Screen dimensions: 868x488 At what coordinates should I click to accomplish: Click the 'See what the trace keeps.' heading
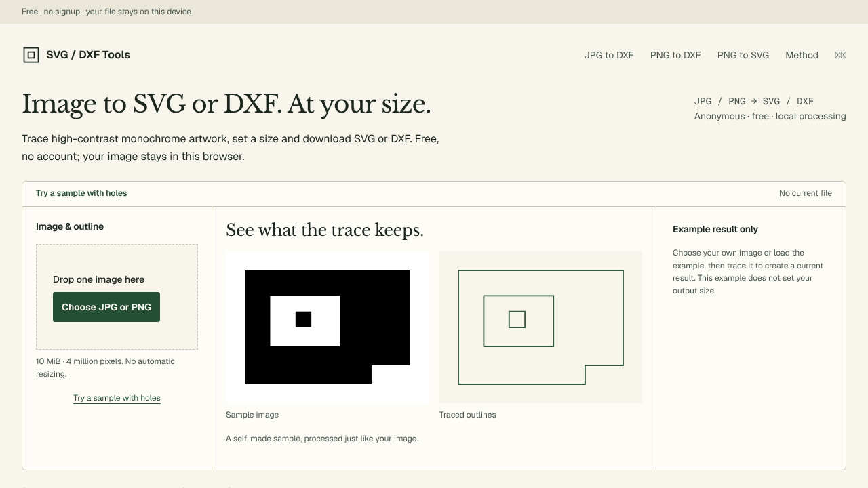325,230
